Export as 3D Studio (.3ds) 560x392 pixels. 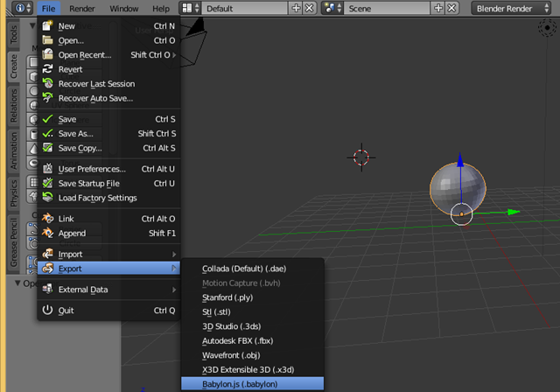click(253, 326)
